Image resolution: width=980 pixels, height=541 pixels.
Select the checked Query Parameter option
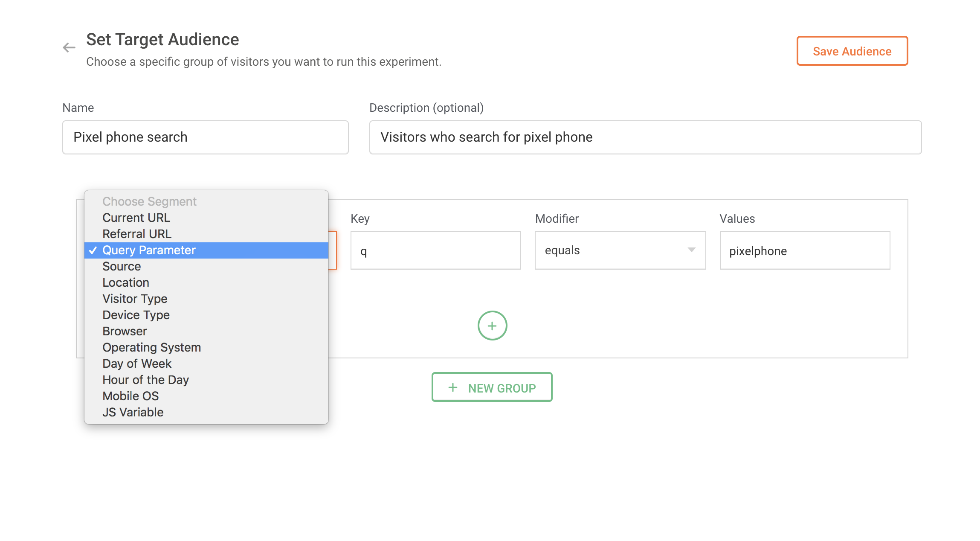[x=149, y=250]
